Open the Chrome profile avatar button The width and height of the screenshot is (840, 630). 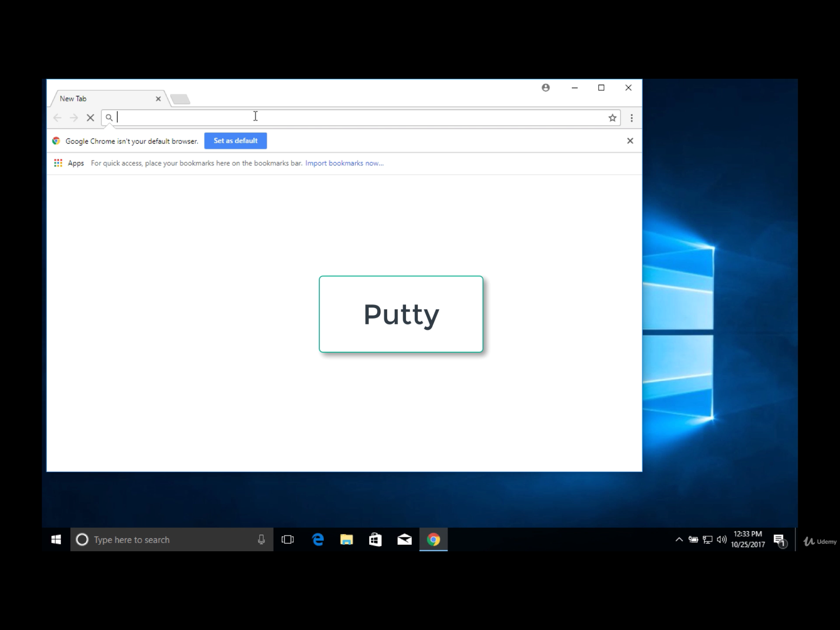[546, 88]
